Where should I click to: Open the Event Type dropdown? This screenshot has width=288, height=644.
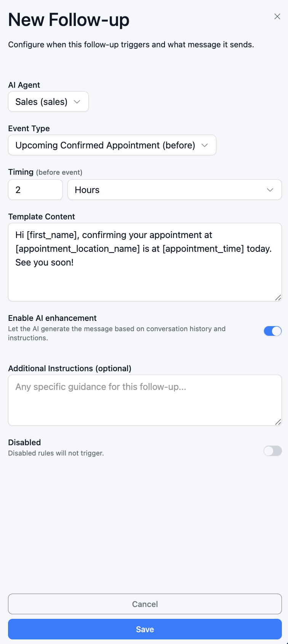[112, 145]
